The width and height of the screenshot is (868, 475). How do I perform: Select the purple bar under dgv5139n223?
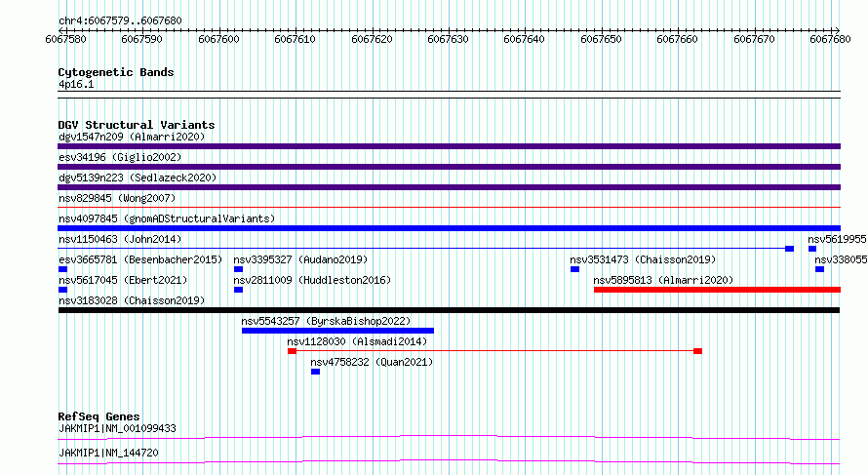point(449,187)
